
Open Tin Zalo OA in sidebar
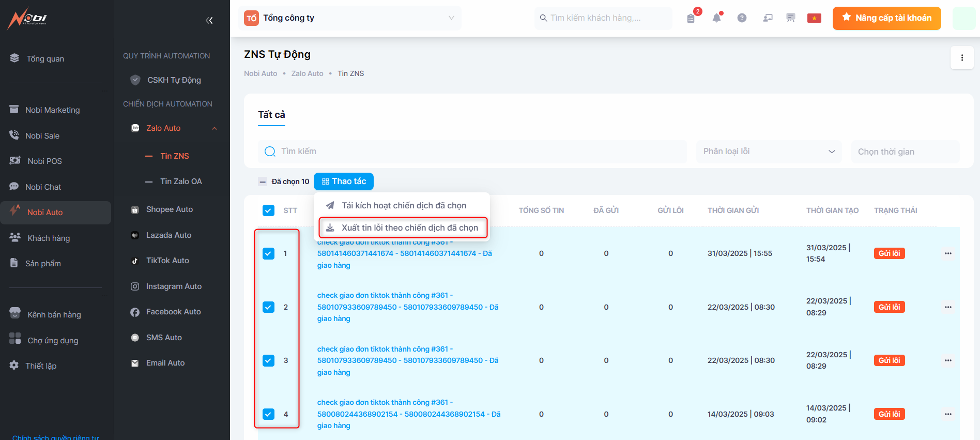point(181,181)
